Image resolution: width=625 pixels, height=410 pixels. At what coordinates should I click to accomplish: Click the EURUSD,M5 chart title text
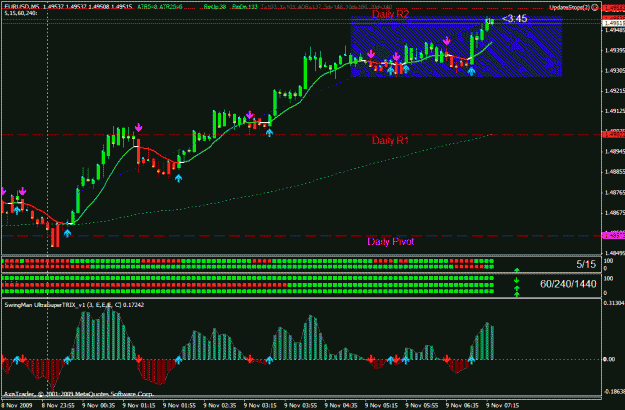point(22,7)
